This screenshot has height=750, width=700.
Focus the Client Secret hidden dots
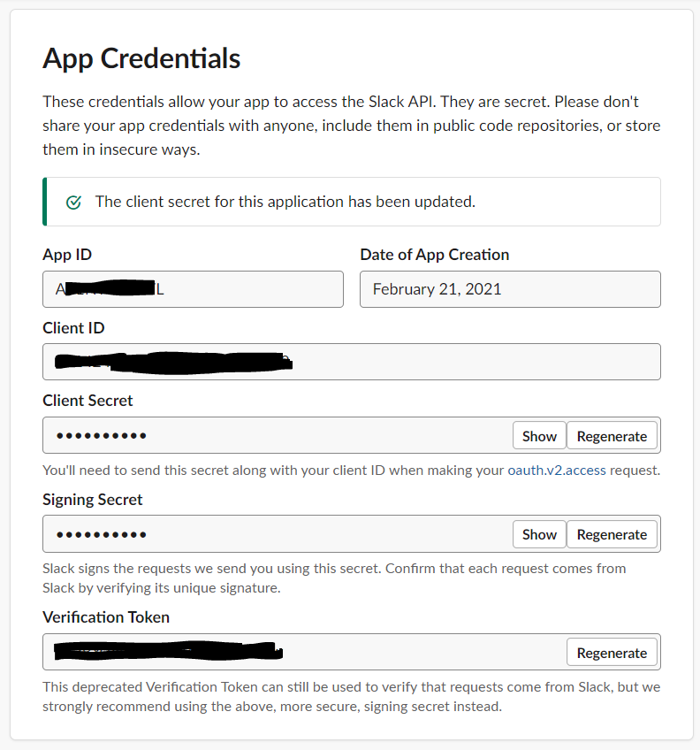click(x=102, y=436)
